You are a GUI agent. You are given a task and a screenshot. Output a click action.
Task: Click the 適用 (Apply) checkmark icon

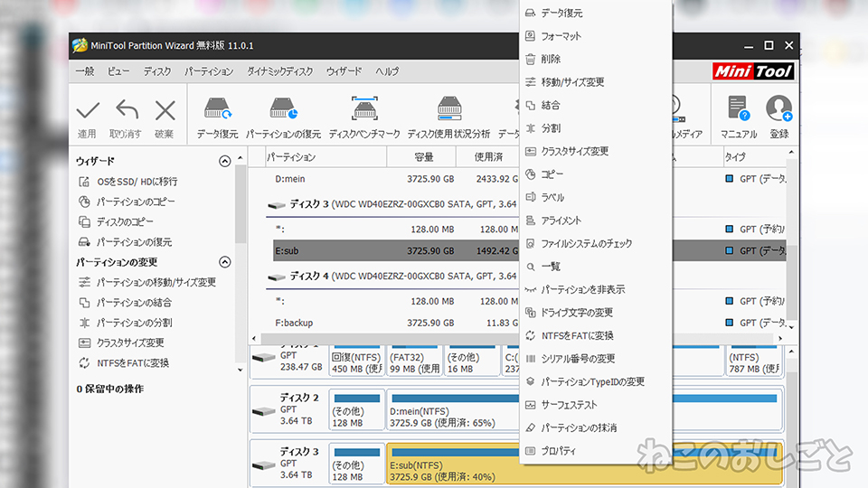[88, 110]
